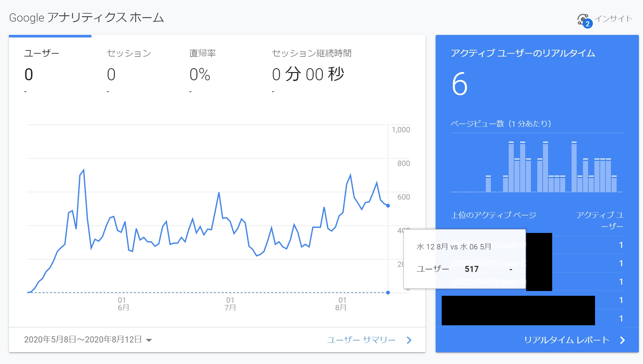Open the date range dropdown
The width and height of the screenshot is (643, 364).
[83, 340]
